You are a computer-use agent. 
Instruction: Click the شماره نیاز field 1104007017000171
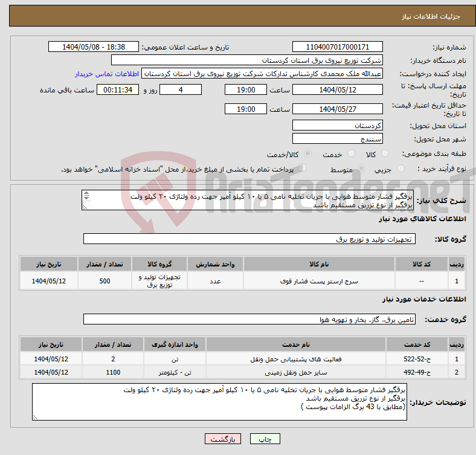point(337,47)
